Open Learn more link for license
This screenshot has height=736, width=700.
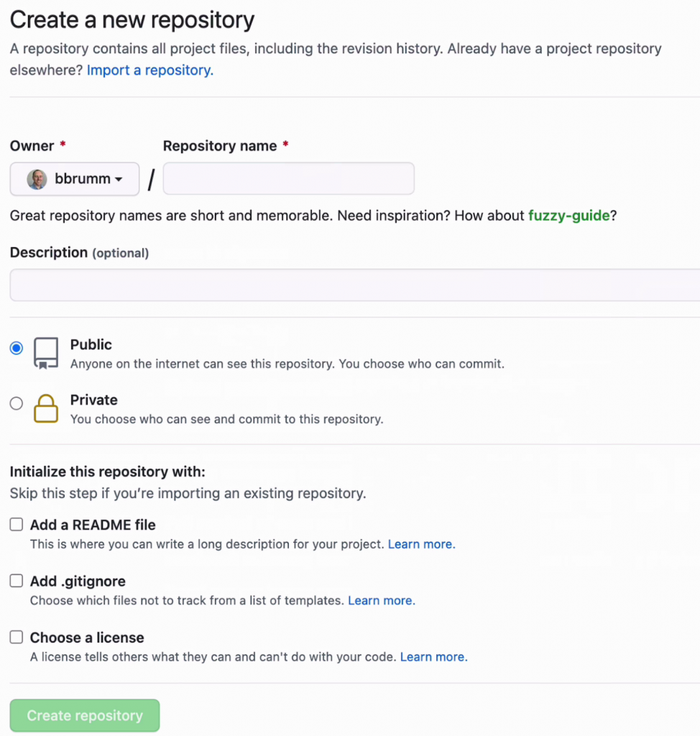click(x=433, y=657)
